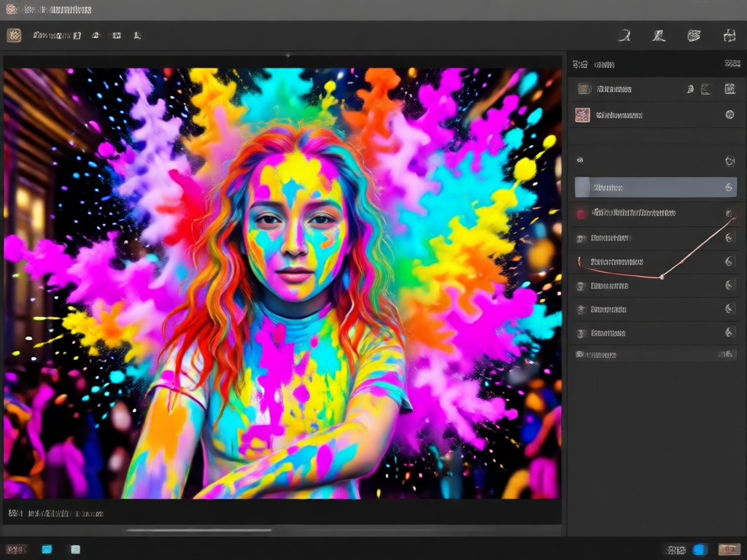Click the bracket-shaped icon in the tan thumbnail row

point(706,89)
